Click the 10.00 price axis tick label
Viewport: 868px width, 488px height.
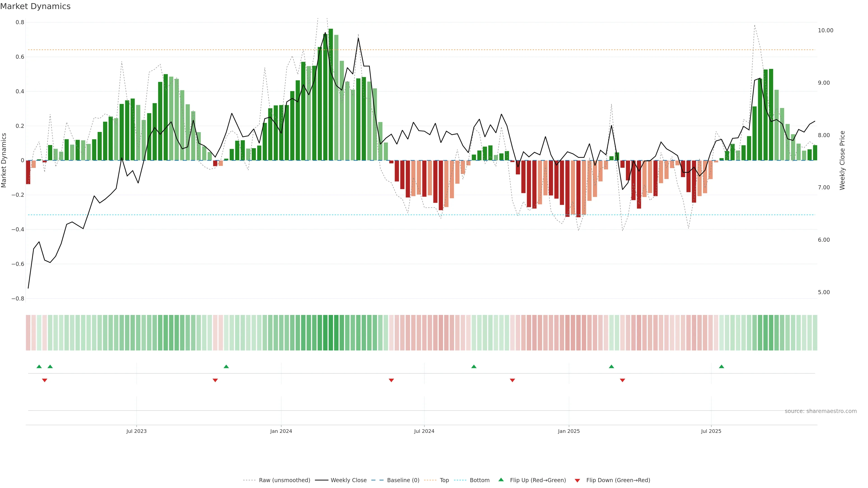825,30
